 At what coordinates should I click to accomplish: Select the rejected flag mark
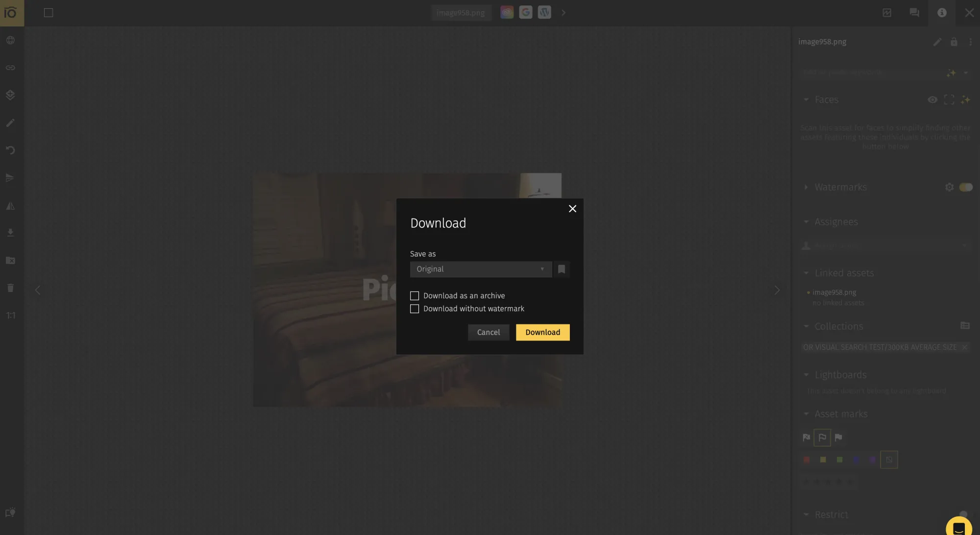(806, 438)
